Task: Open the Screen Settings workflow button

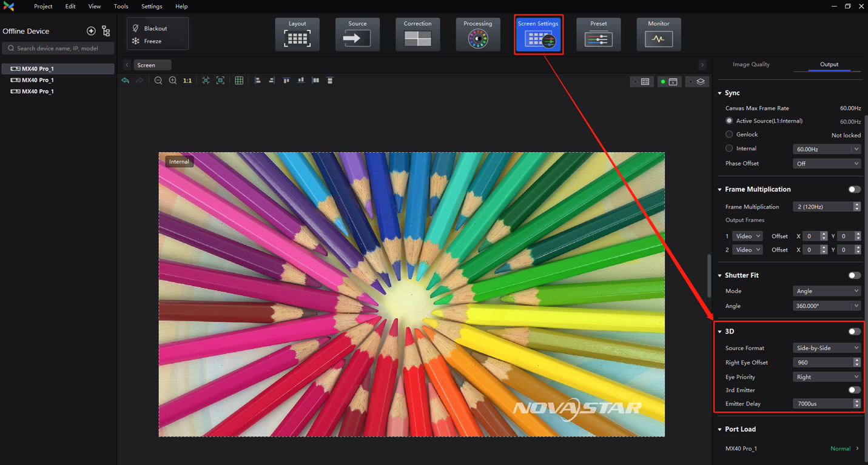Action: [x=539, y=35]
